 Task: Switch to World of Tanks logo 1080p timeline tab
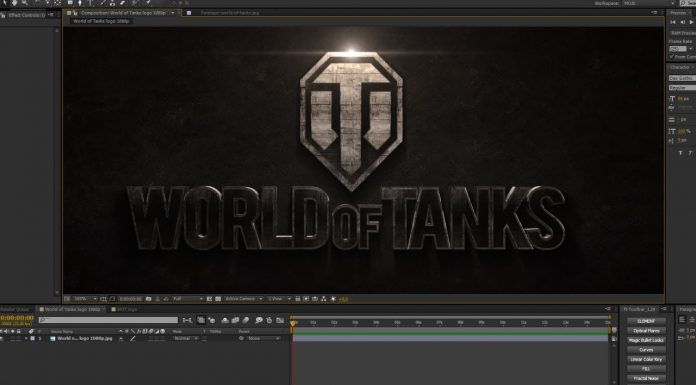[71, 309]
